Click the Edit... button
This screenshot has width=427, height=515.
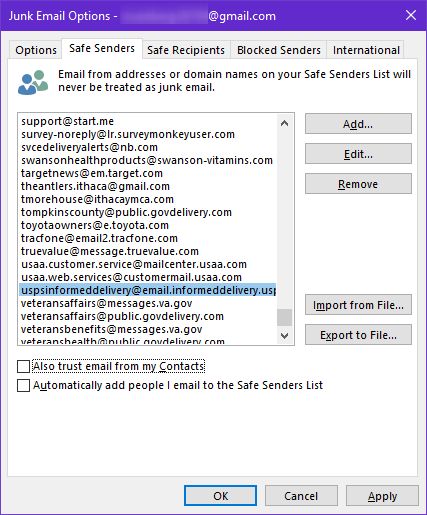358,154
